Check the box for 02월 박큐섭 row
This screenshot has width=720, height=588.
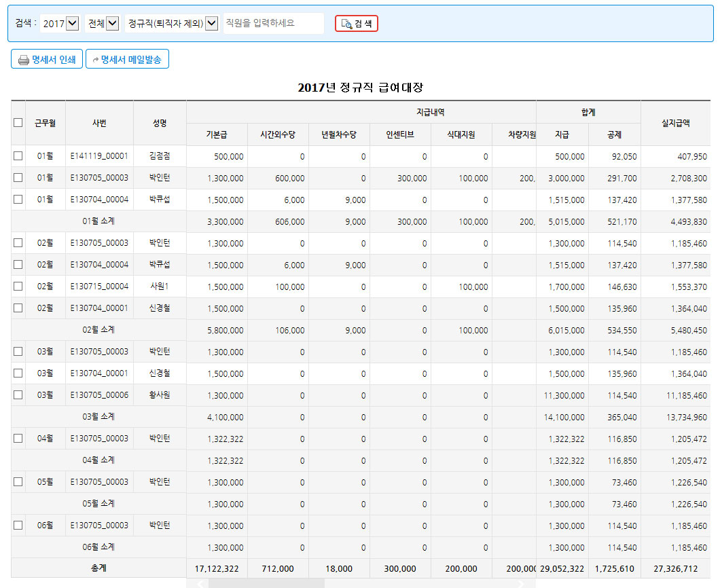point(18,264)
